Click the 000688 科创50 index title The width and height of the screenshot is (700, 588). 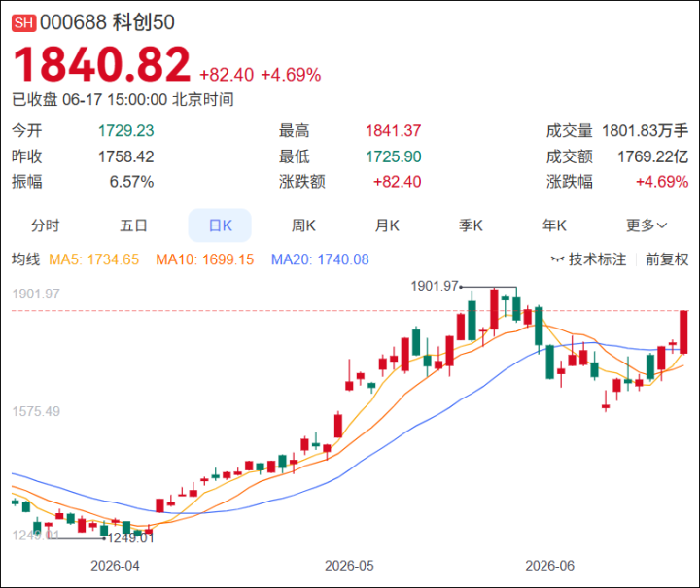(107, 22)
